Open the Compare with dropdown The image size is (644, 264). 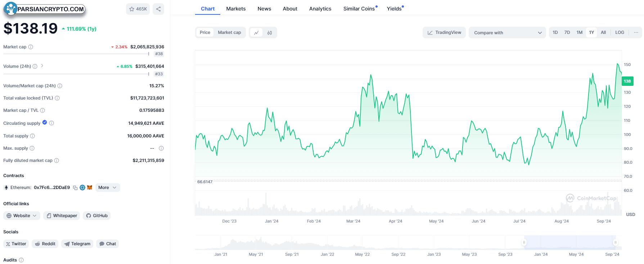point(507,32)
